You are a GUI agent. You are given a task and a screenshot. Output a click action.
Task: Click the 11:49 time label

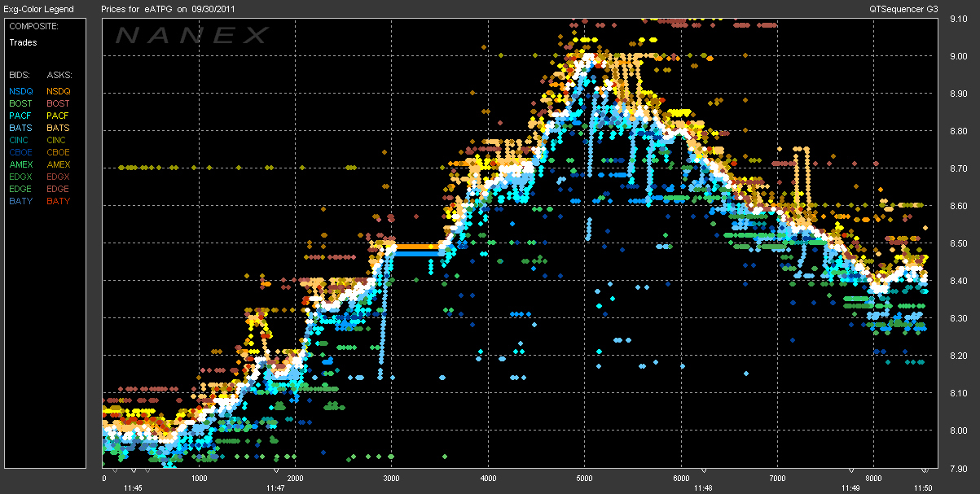coord(850,488)
